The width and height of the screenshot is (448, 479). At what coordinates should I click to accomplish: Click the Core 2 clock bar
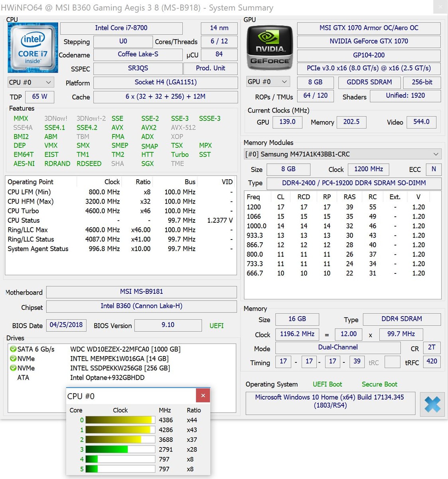click(x=120, y=439)
